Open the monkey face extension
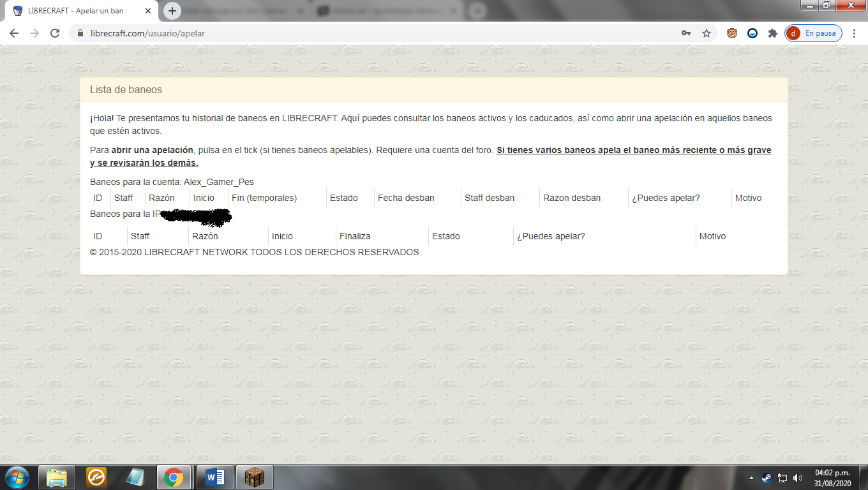 click(x=732, y=33)
